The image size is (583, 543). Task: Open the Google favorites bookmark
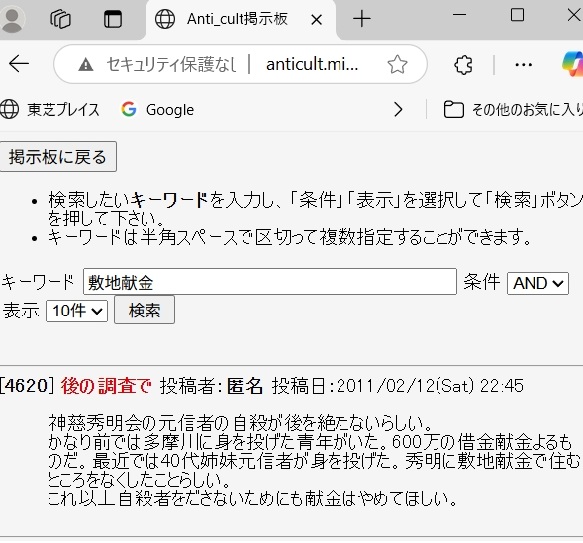[x=158, y=109]
